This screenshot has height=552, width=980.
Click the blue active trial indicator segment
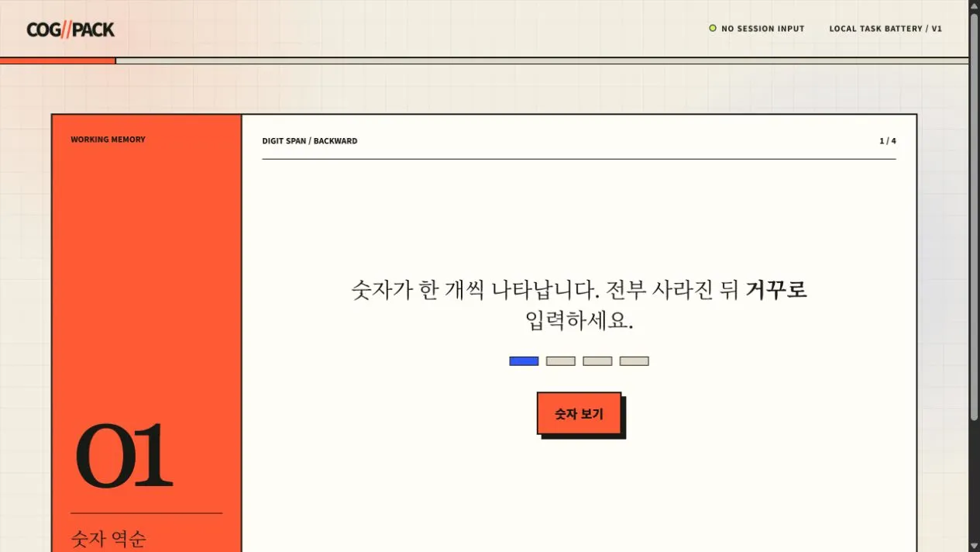tap(524, 361)
